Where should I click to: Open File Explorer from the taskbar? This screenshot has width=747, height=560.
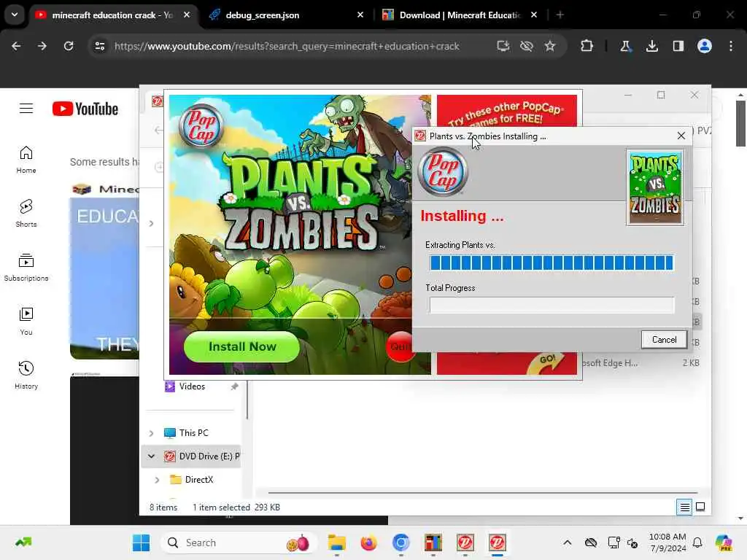tap(336, 542)
